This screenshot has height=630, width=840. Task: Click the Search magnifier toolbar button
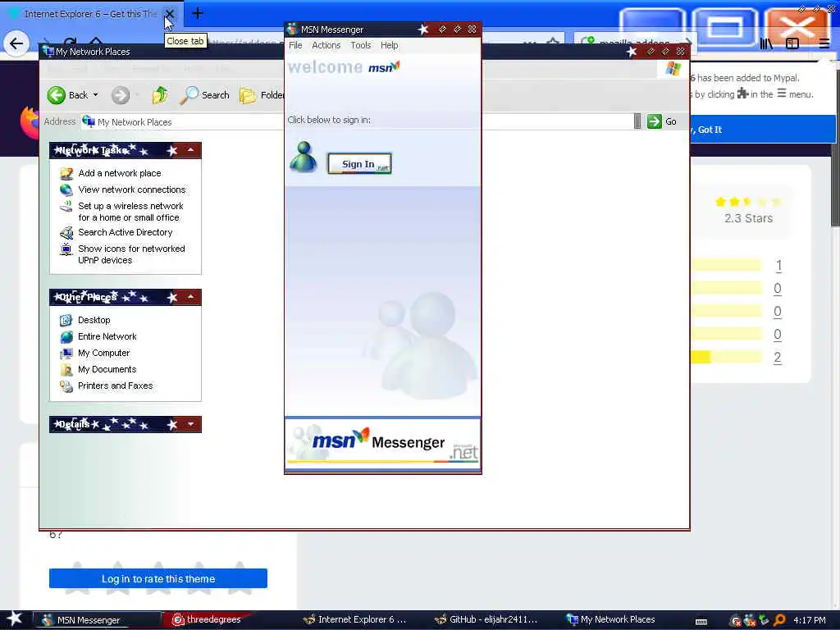204,95
